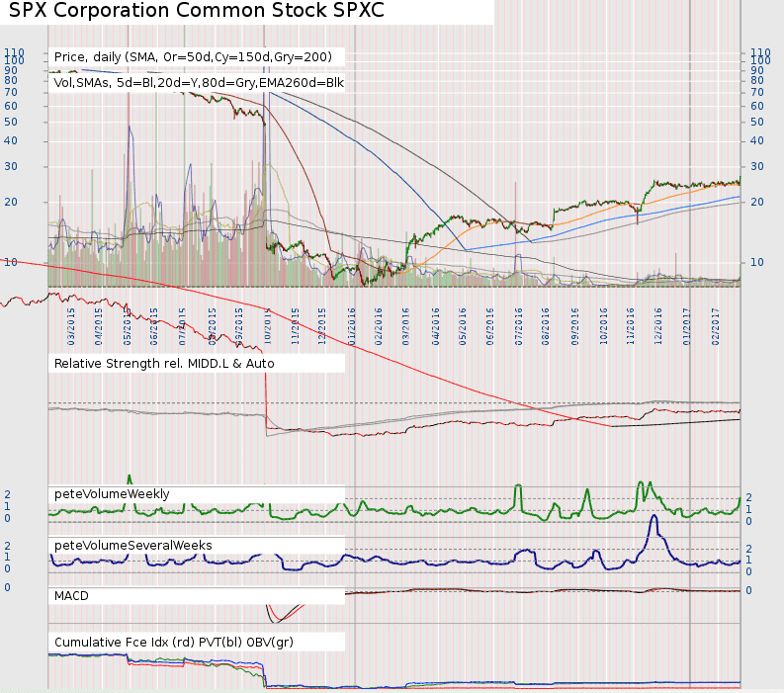
Task: Click the 50 value on the left price axis
Action: (11, 122)
